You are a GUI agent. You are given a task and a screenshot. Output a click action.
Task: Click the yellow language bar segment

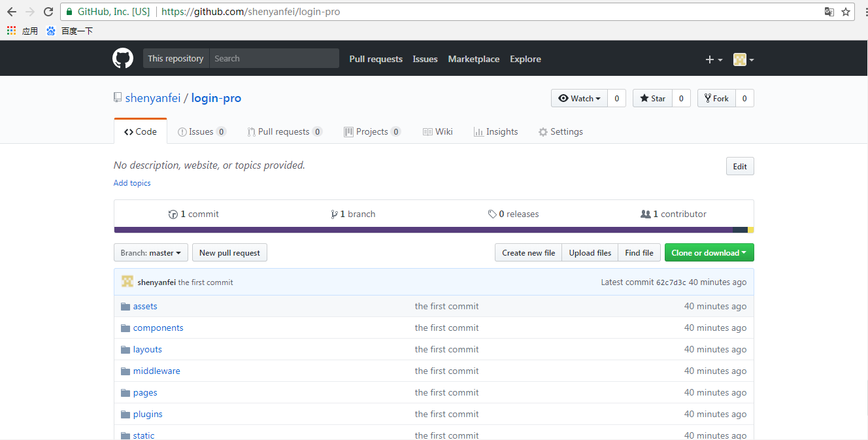coord(751,229)
